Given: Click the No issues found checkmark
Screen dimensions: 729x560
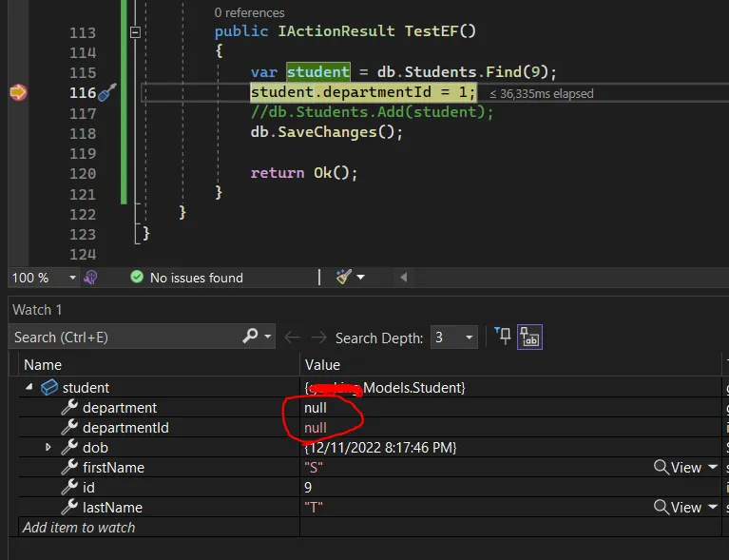Looking at the screenshot, I should 137,278.
